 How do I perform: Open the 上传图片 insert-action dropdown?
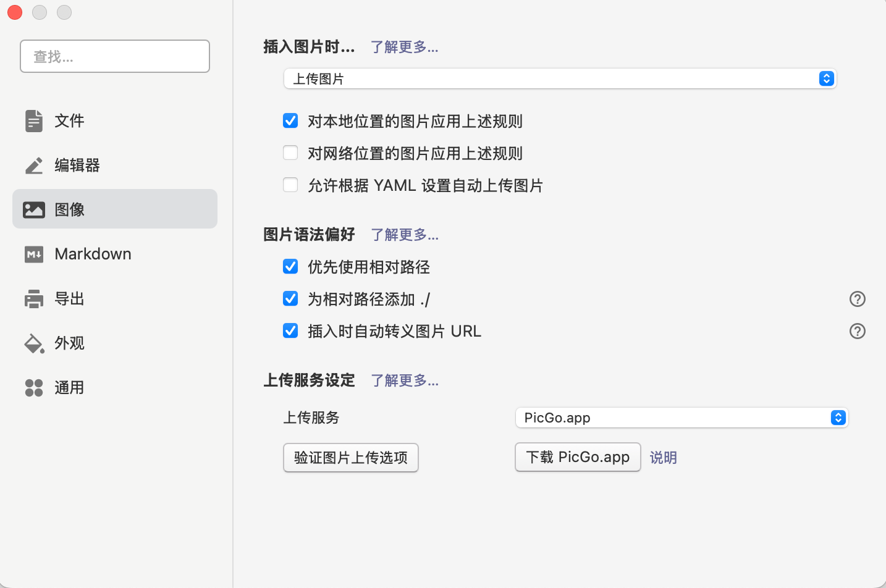coord(560,79)
